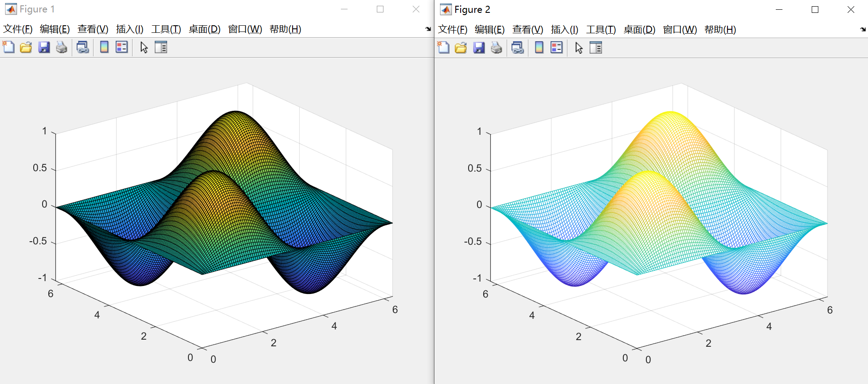Viewport: 868px width, 384px height.
Task: Insert a legend in Figure 1
Action: click(121, 47)
